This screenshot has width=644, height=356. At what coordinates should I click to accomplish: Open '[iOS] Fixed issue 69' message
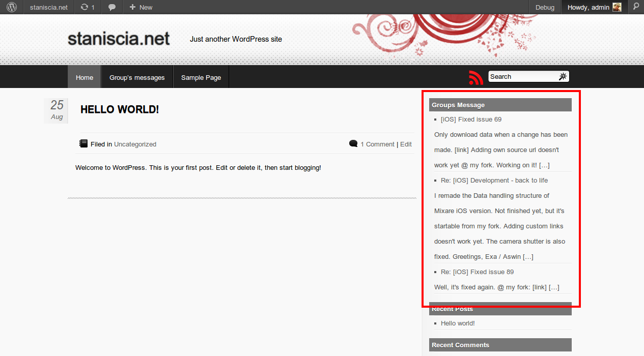[471, 120]
